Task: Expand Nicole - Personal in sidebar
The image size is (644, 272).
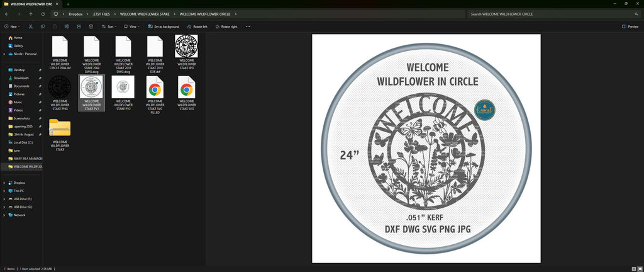Action: (4, 54)
